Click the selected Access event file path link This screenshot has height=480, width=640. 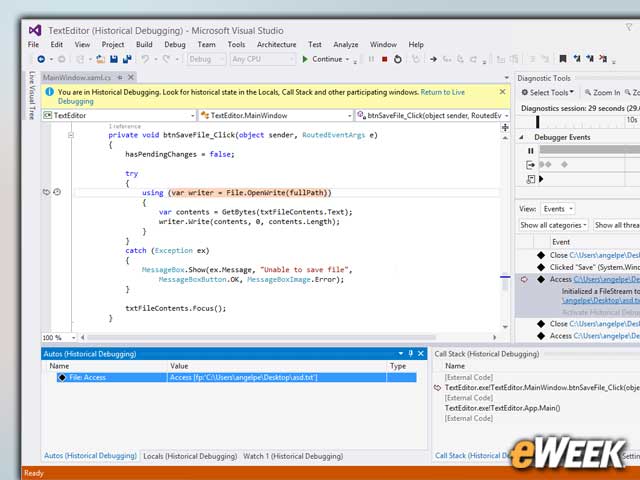point(607,279)
